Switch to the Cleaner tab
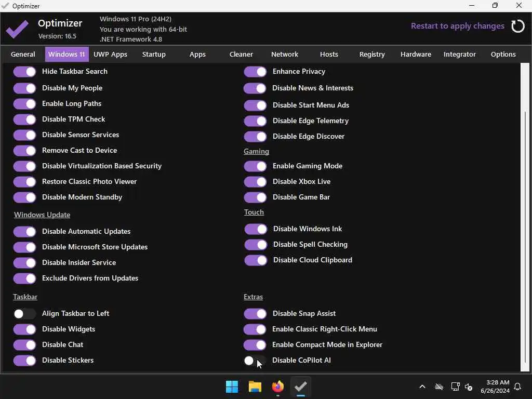532x399 pixels. tap(241, 54)
